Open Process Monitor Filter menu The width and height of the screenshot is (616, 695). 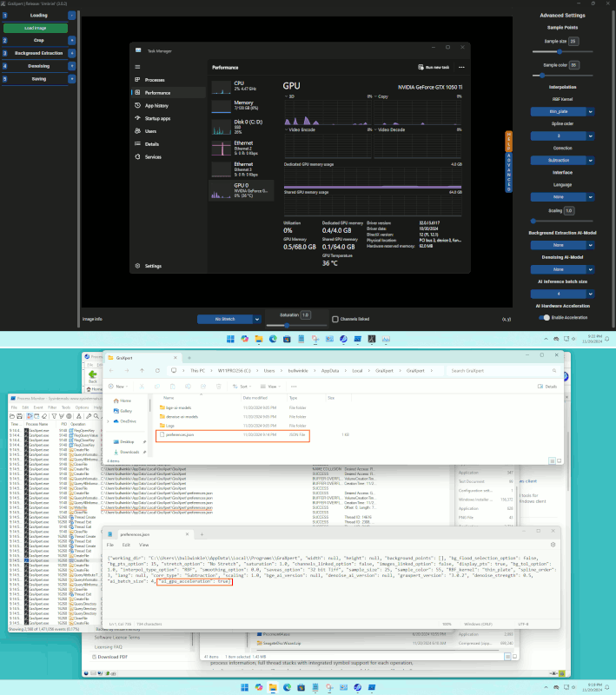tap(52, 407)
